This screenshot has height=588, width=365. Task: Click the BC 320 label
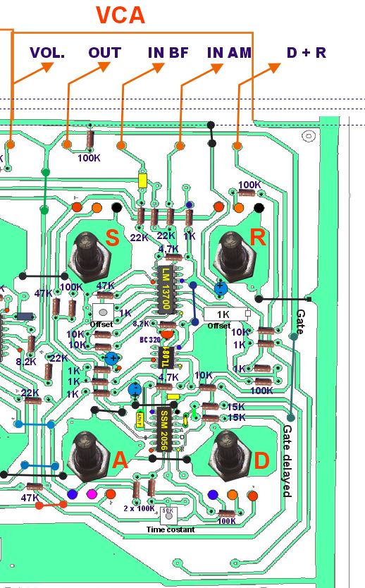click(150, 340)
